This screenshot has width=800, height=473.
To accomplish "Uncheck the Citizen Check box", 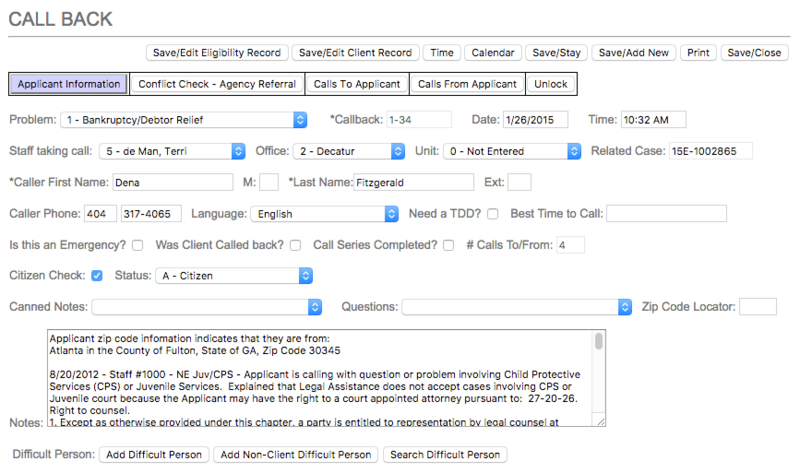I will coord(96,276).
